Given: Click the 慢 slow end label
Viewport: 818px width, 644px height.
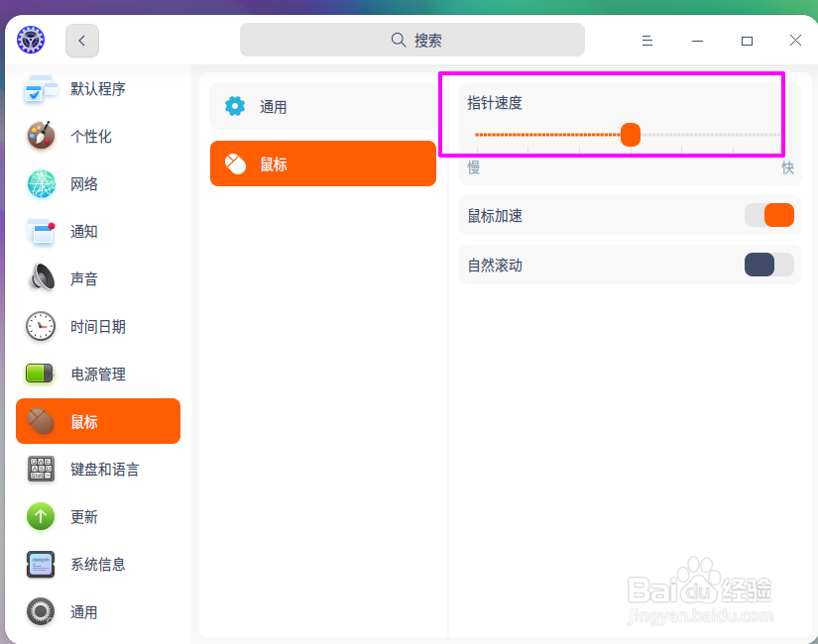Looking at the screenshot, I should coord(473,167).
